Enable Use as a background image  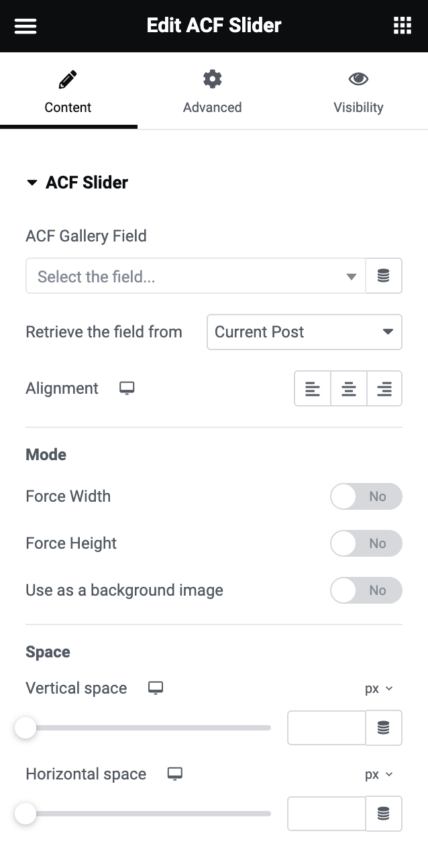(x=366, y=590)
